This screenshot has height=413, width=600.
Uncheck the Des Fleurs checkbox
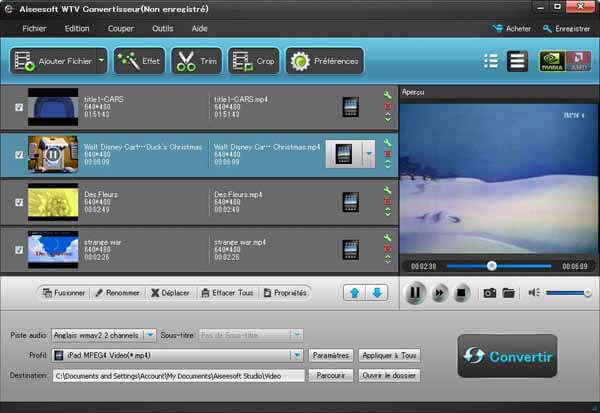(x=19, y=202)
